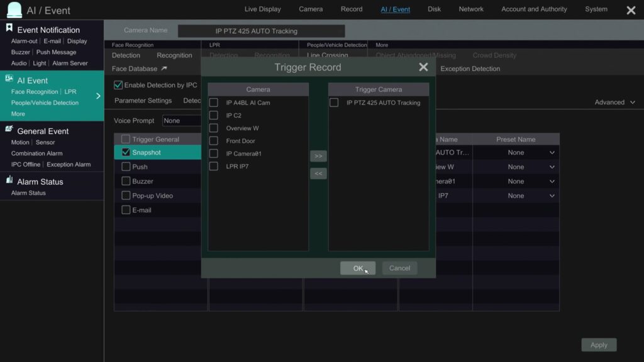Click the Trigger Camera column header
Viewport: 644px width, 362px height.
click(x=378, y=89)
